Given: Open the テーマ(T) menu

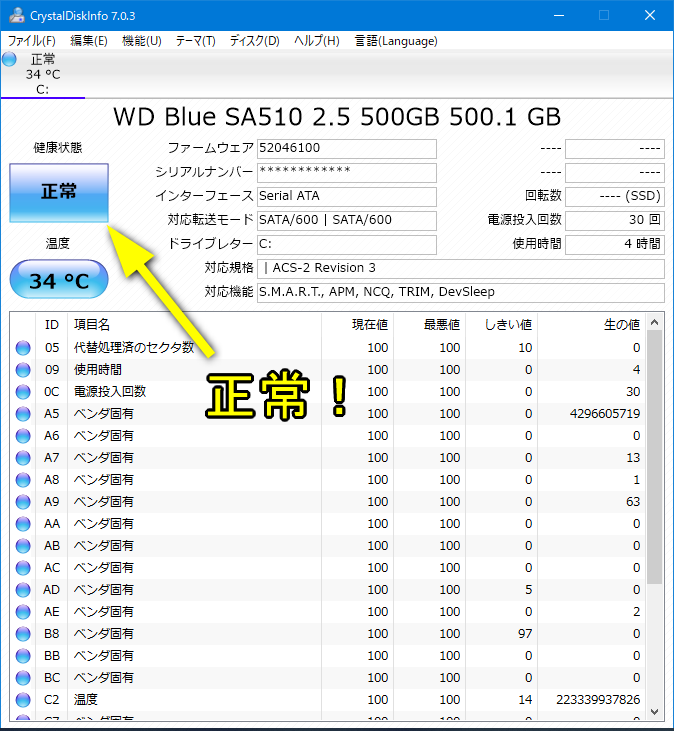Looking at the screenshot, I should tap(195, 41).
